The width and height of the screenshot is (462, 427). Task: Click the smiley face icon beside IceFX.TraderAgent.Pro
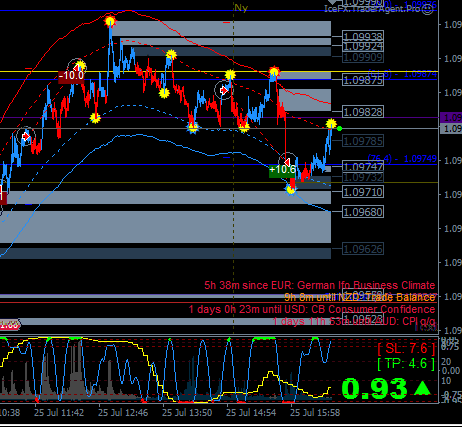[x=428, y=9]
